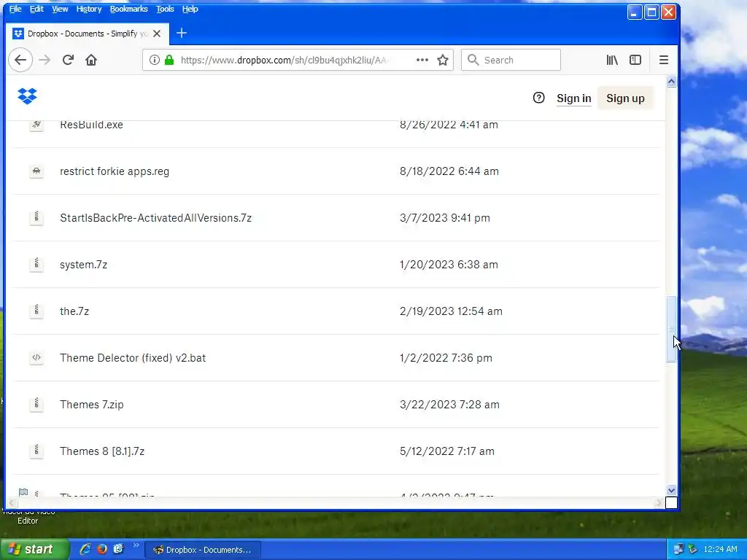Click the tray icon just left of the clock

693,549
